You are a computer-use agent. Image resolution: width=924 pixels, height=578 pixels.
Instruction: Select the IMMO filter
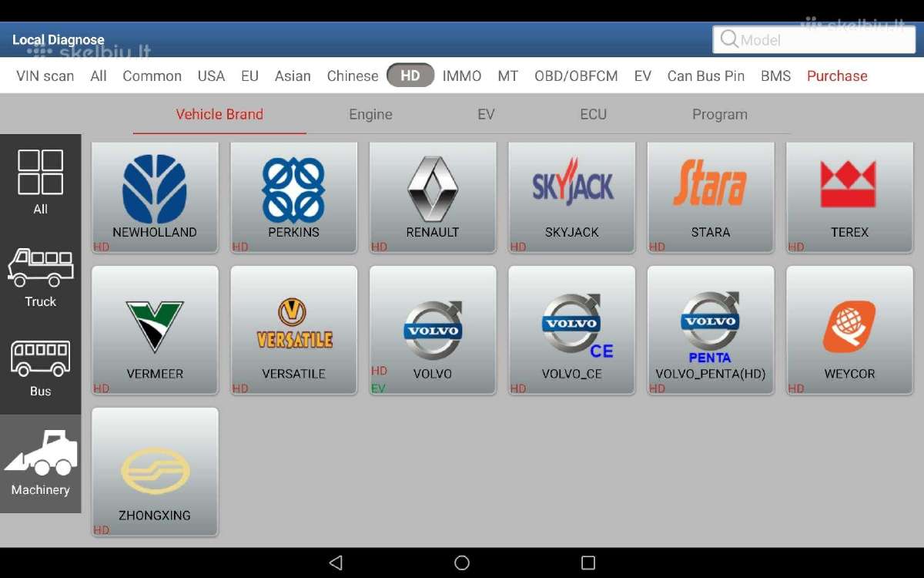point(462,76)
